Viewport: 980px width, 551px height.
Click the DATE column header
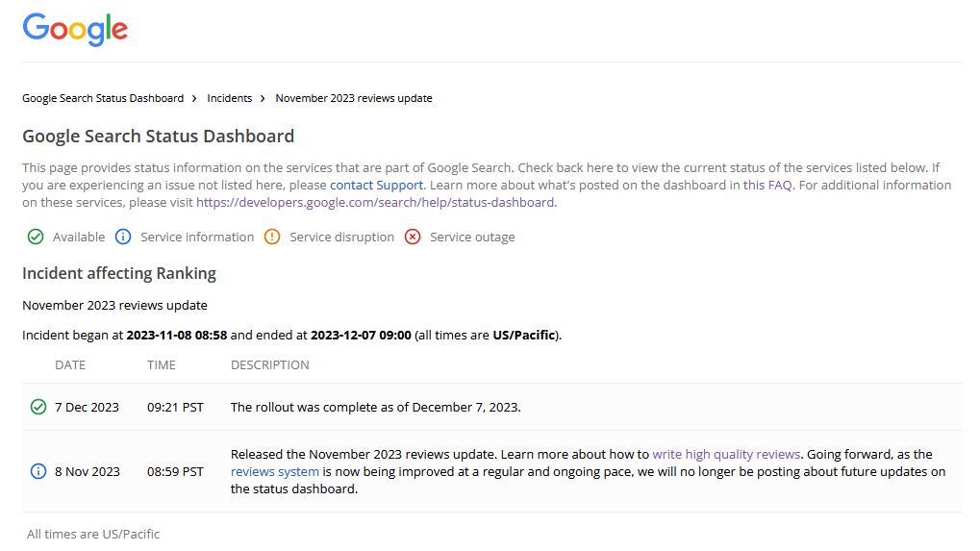point(70,364)
